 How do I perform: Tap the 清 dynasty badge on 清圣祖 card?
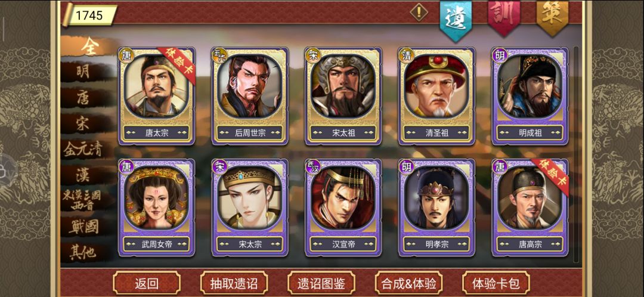click(406, 55)
